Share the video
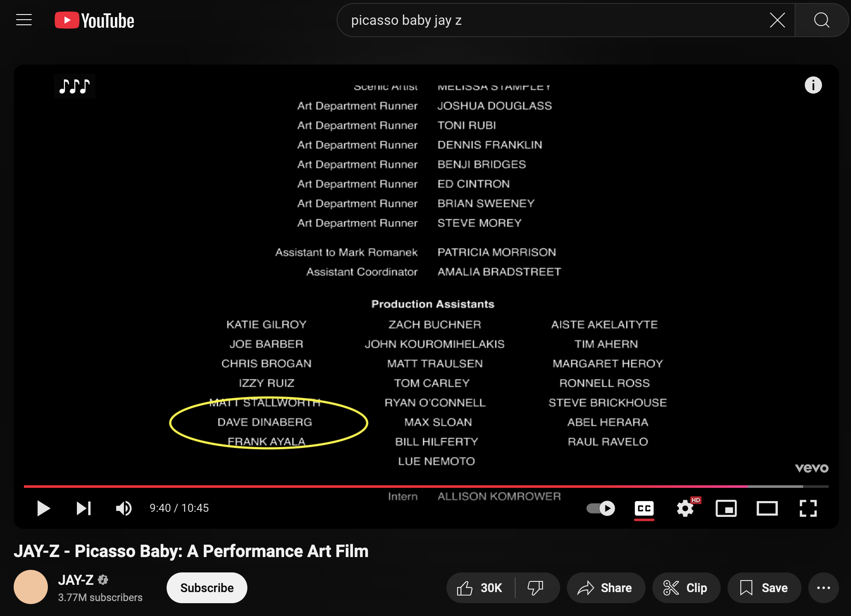Screen dimensions: 851x616 tap(605, 588)
